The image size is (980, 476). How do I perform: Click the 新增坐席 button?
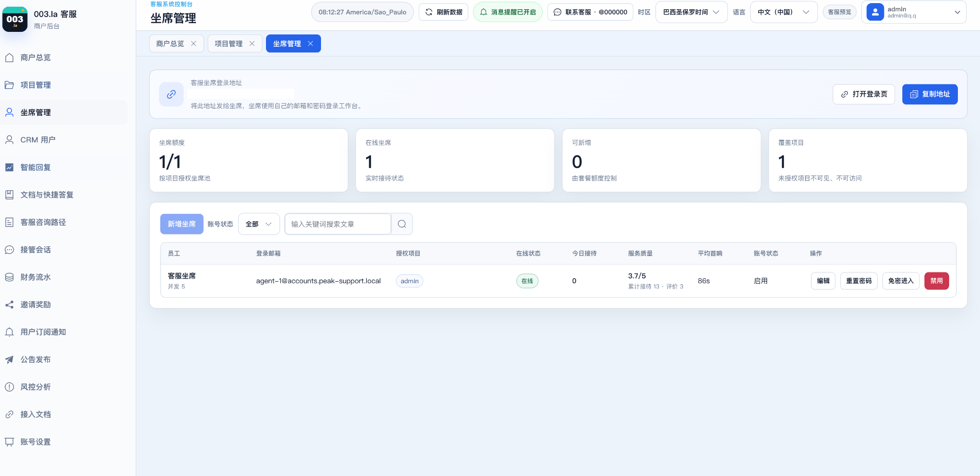pyautogui.click(x=182, y=224)
